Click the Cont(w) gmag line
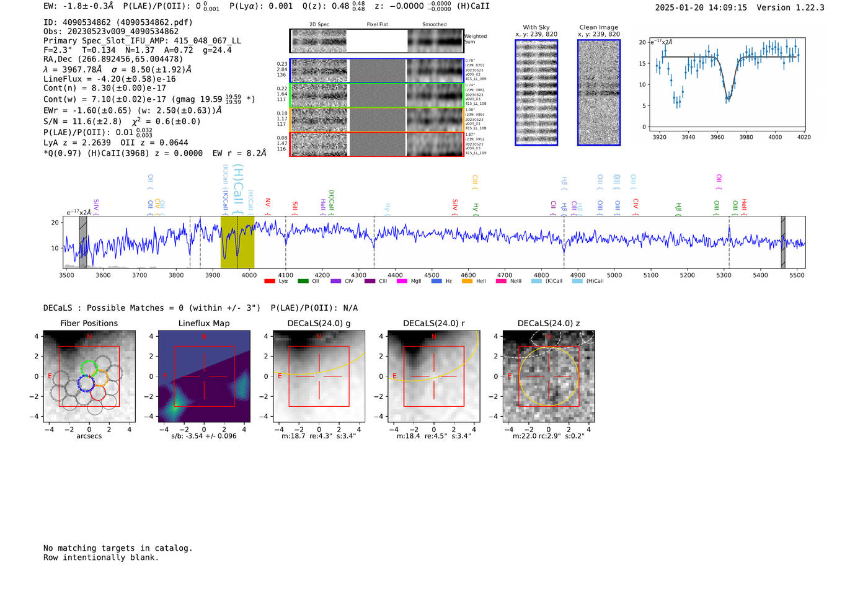Image resolution: width=868 pixels, height=591 pixels. point(149,99)
